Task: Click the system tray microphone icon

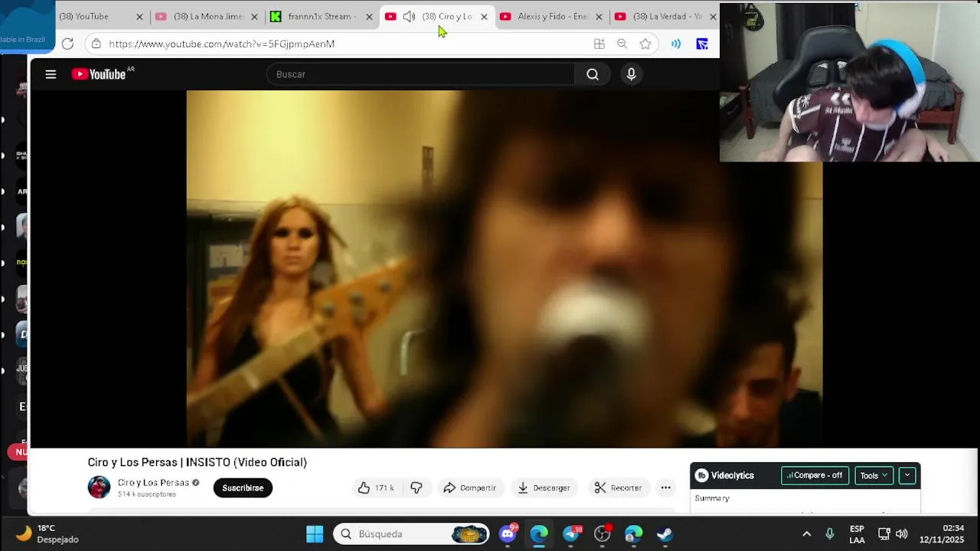Action: pos(829,533)
